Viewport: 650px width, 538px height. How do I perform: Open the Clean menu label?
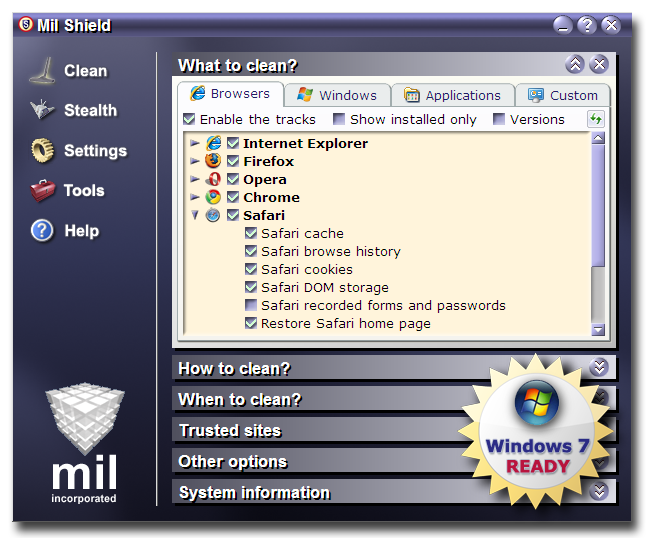click(x=86, y=71)
